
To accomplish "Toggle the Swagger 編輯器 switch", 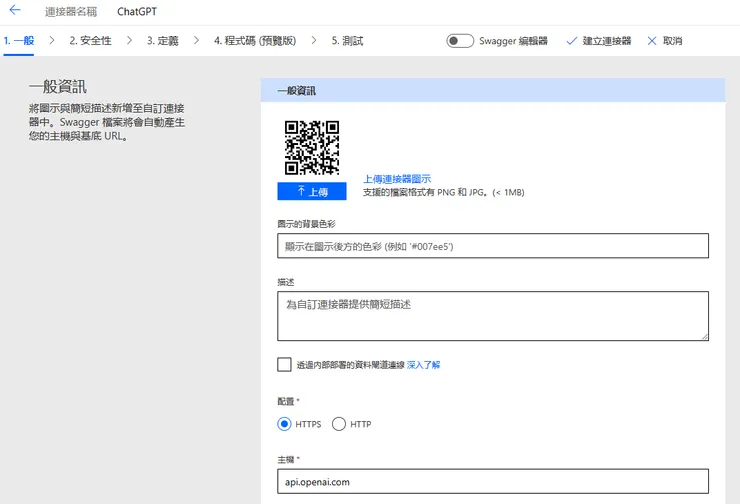I will [x=460, y=41].
